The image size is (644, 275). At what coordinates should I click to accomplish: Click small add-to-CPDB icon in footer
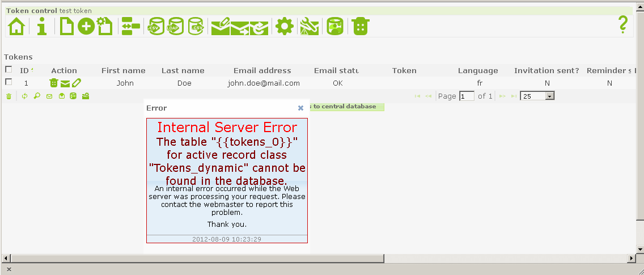(73, 96)
